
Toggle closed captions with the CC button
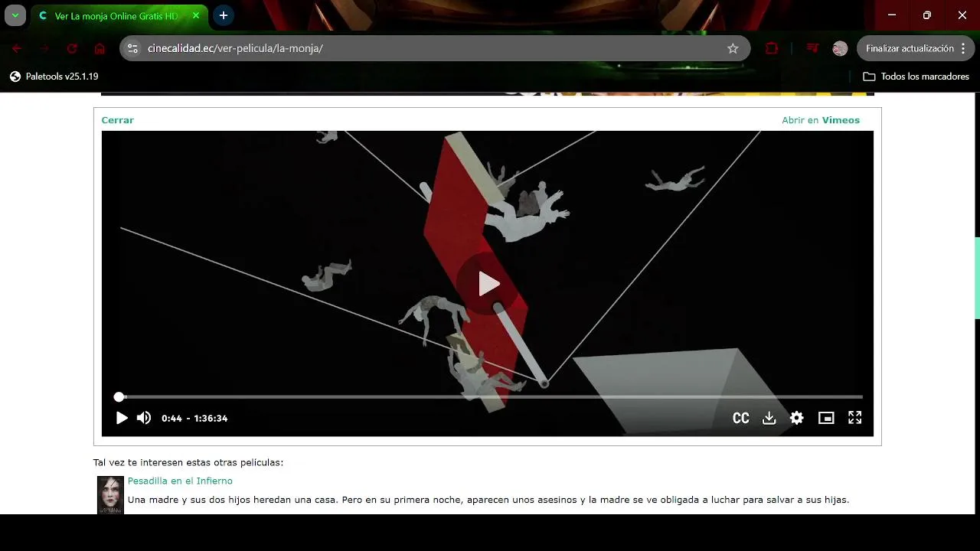point(740,418)
